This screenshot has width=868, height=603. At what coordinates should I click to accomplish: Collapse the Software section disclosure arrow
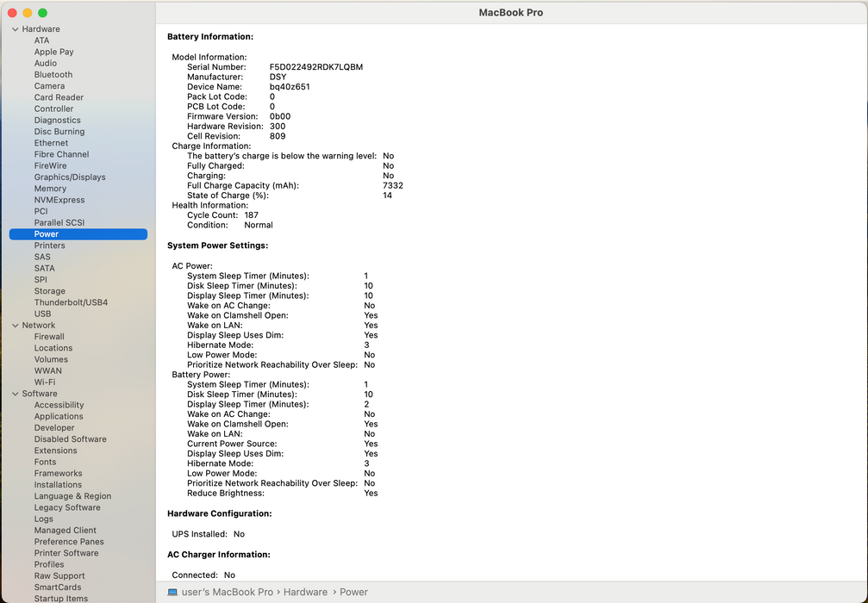[x=16, y=394]
